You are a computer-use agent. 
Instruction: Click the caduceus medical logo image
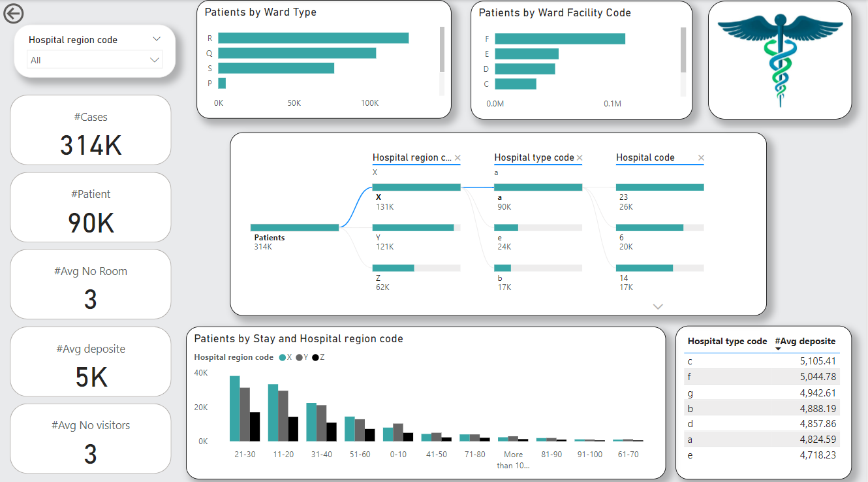[779, 59]
